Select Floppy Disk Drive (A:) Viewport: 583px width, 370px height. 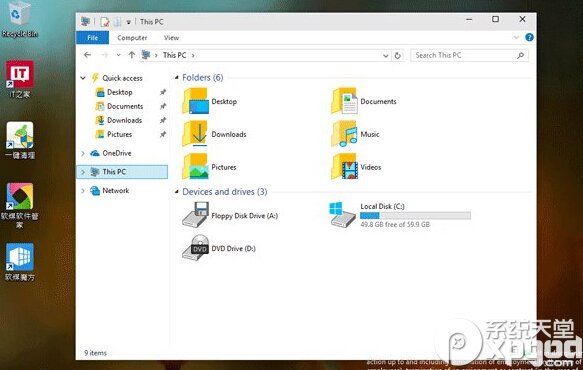[x=230, y=215]
